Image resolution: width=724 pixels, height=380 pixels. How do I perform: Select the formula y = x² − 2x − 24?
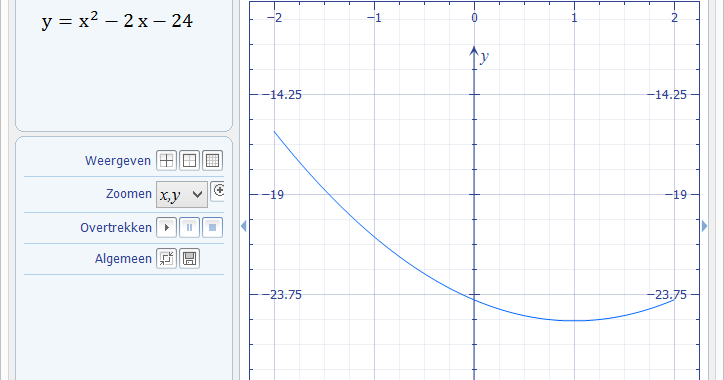(117, 21)
